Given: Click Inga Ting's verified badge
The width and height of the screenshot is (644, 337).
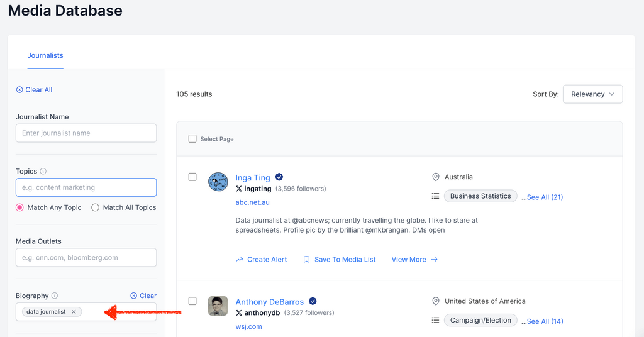Looking at the screenshot, I should click(279, 177).
